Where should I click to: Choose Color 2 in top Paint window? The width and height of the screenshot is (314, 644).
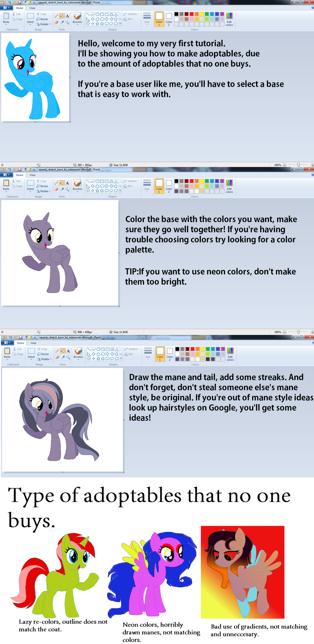(169, 19)
